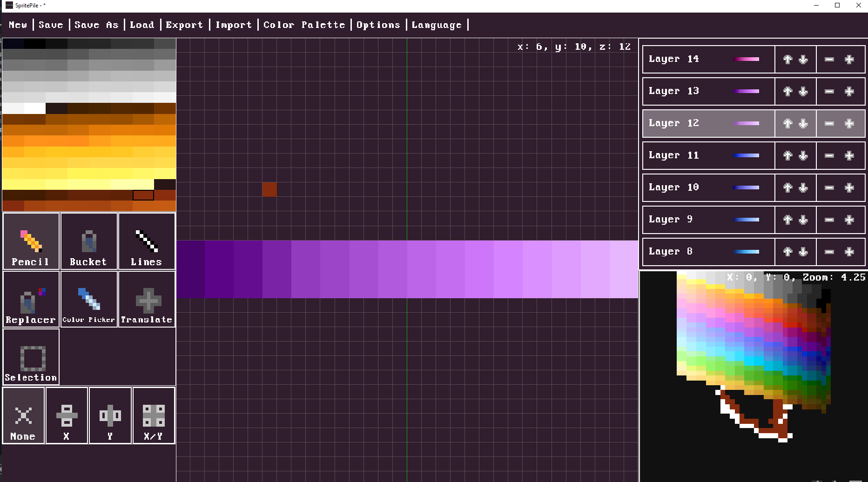
Task: Move Layer 14 up
Action: tap(787, 59)
